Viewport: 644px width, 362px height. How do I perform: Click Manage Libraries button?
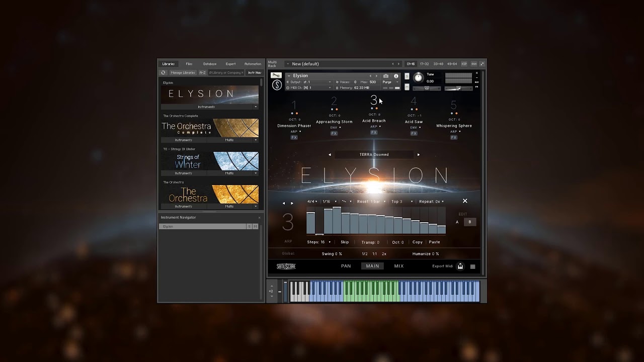pyautogui.click(x=183, y=72)
